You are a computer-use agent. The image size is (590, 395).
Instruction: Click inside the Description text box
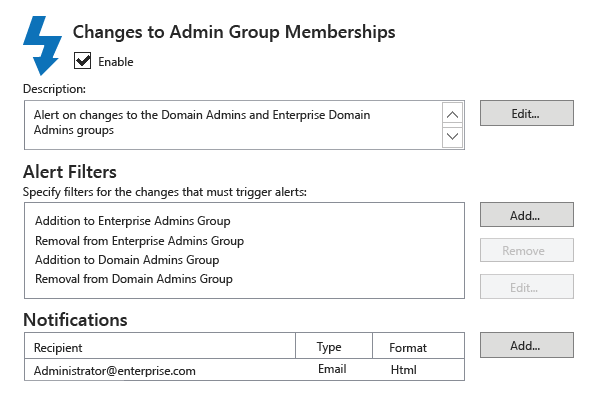[x=233, y=125]
